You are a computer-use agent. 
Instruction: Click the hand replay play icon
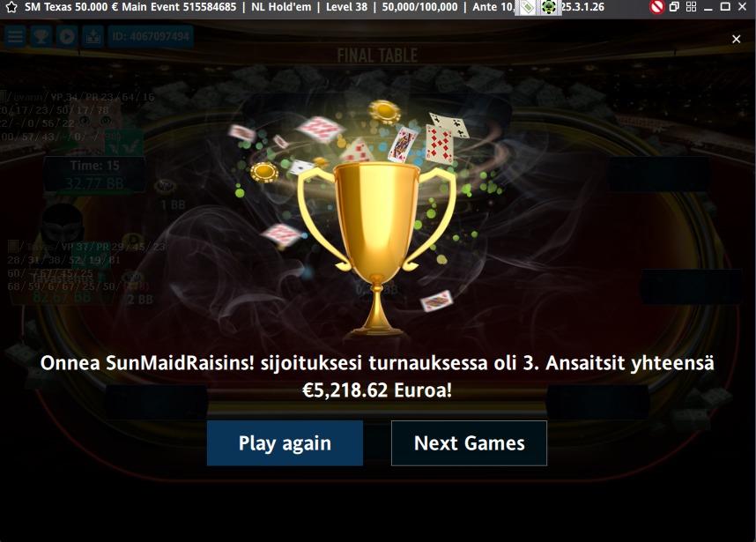(67, 37)
